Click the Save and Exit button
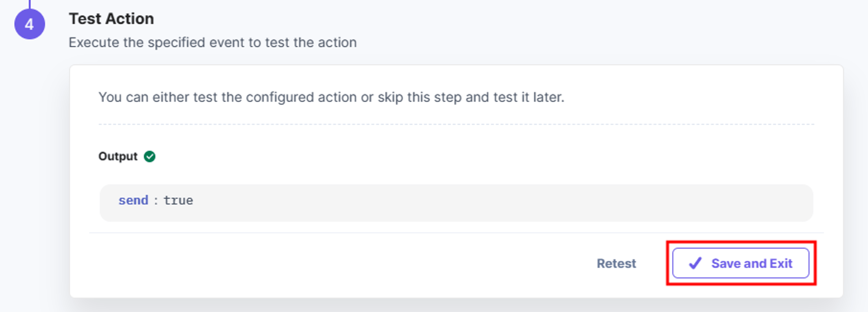Image resolution: width=868 pixels, height=312 pixels. (x=741, y=263)
